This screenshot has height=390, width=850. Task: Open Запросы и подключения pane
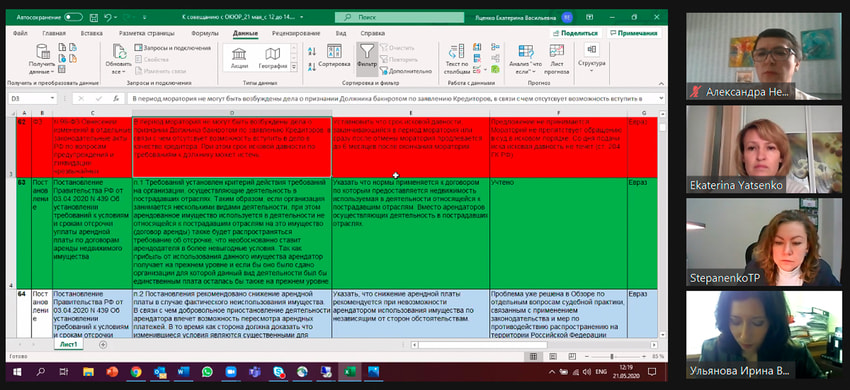(x=172, y=48)
